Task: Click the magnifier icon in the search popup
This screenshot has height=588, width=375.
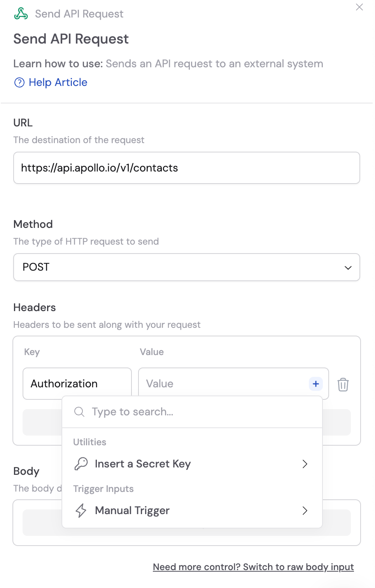Action: [x=79, y=411]
